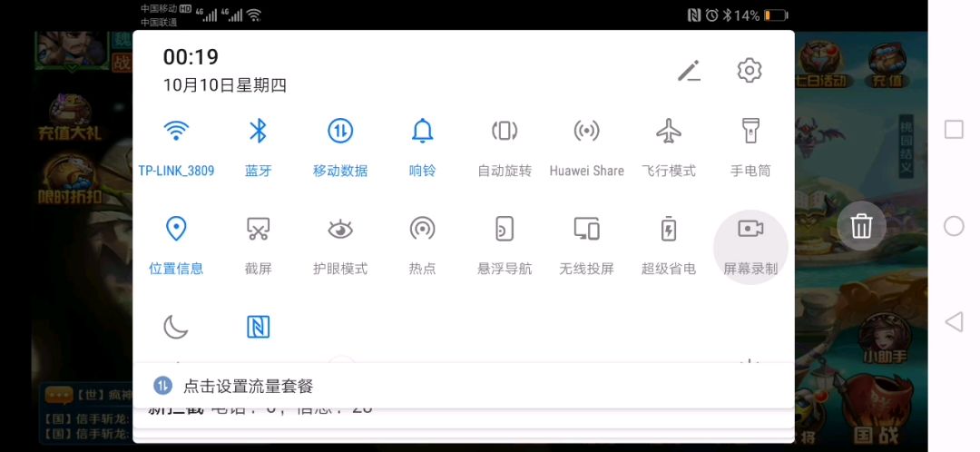Start 无线投屏 wireless projection
The image size is (980, 452).
point(586,246)
